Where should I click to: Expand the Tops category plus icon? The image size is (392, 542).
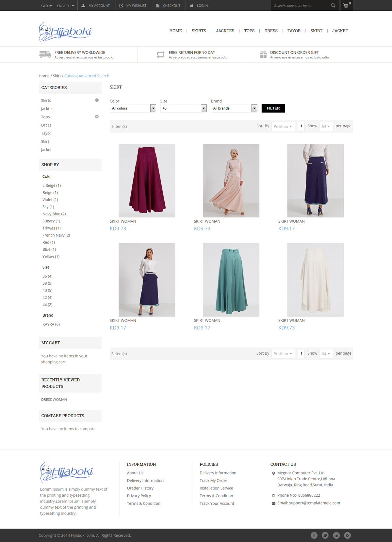[97, 117]
